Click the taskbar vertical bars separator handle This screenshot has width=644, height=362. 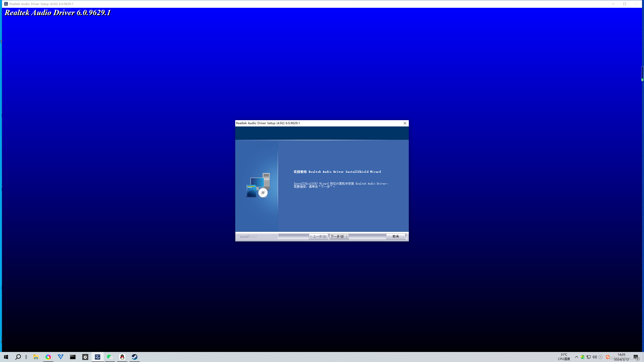coord(26,357)
